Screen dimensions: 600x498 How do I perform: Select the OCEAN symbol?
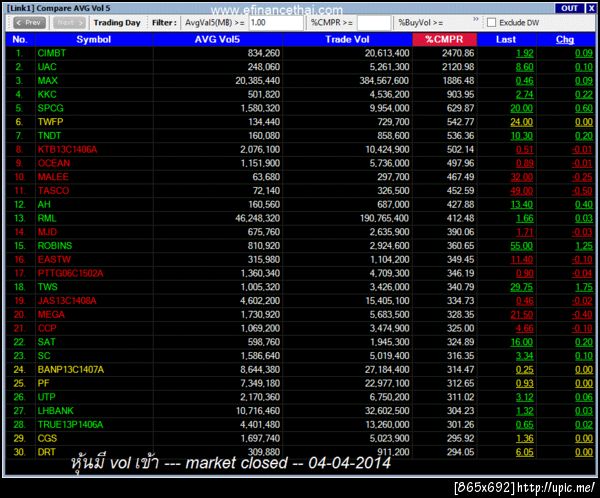(x=54, y=163)
